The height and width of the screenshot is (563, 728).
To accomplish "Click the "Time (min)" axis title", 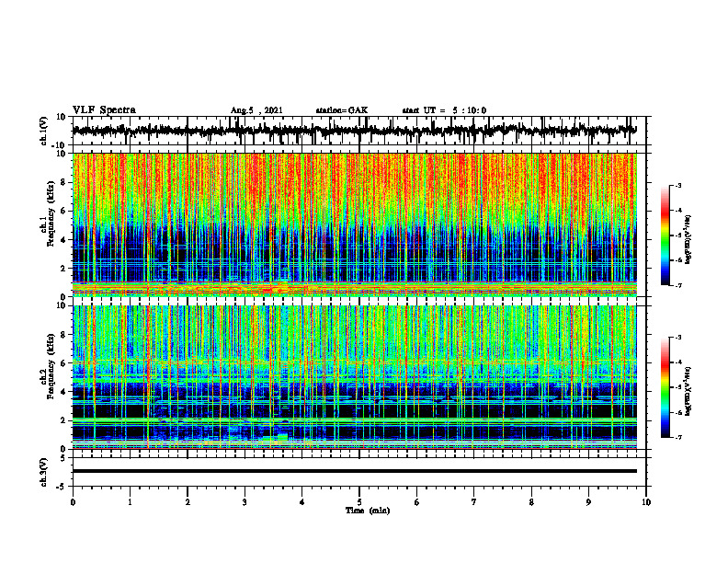I will pyautogui.click(x=368, y=511).
